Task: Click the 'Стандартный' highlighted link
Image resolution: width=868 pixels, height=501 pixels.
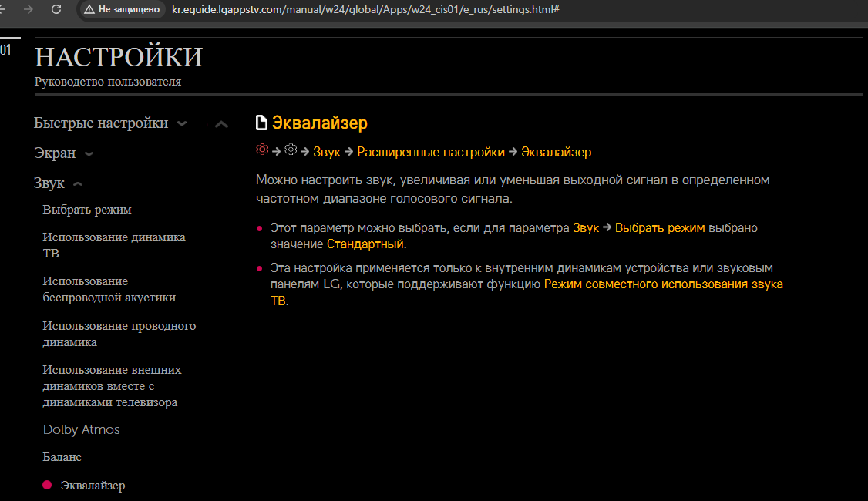Action: click(x=365, y=244)
